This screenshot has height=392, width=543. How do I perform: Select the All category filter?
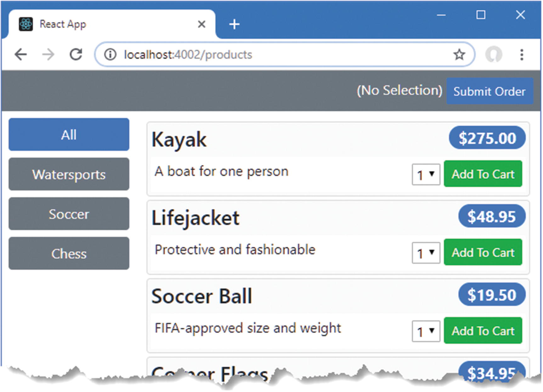pyautogui.click(x=69, y=135)
